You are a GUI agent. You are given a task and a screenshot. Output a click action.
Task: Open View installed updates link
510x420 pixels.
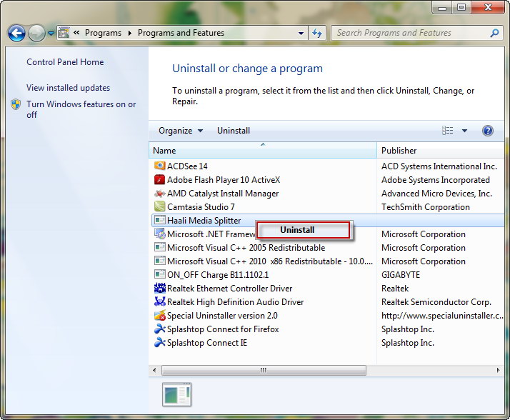click(x=69, y=88)
